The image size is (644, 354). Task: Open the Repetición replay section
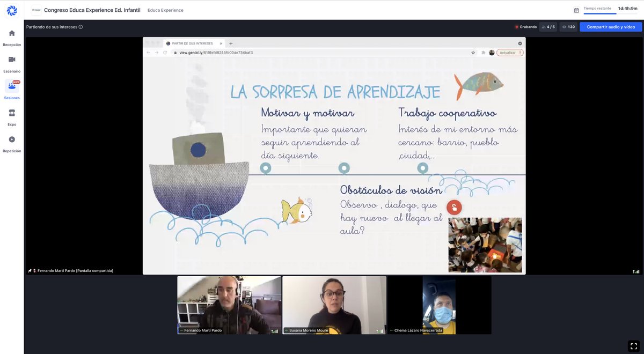[12, 144]
